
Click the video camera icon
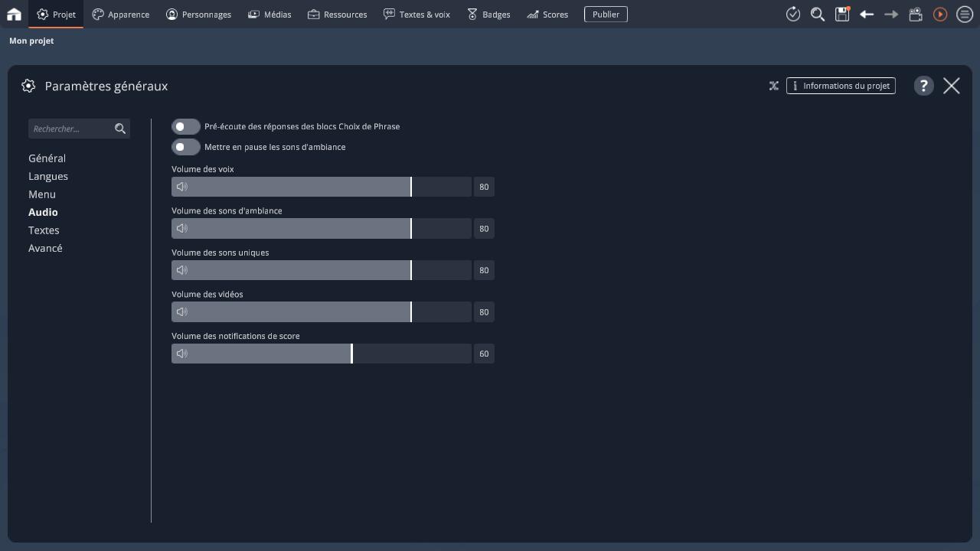click(916, 14)
